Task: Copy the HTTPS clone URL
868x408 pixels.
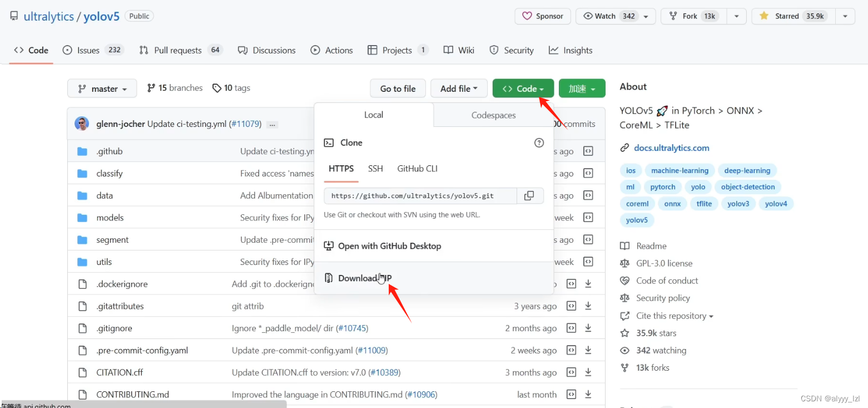Action: [x=529, y=195]
